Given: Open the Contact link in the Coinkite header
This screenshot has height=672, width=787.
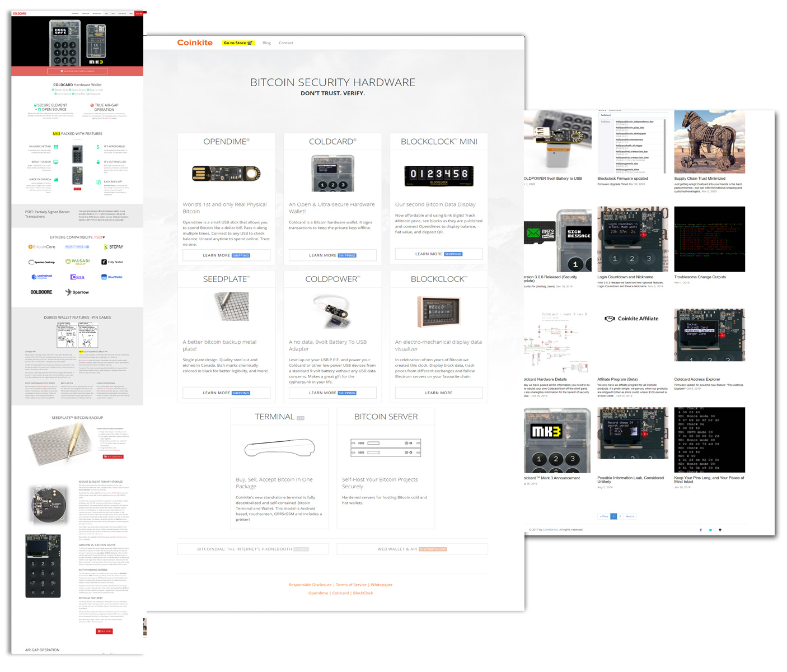Looking at the screenshot, I should [x=286, y=43].
